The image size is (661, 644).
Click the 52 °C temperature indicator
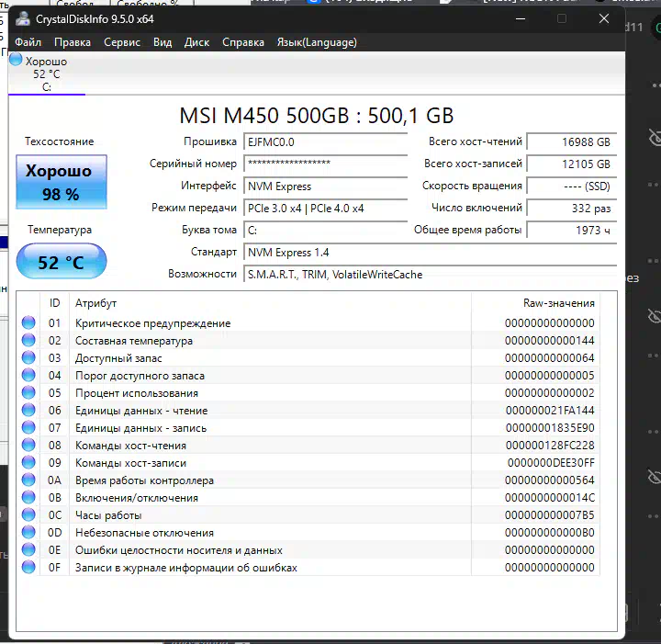point(62,261)
